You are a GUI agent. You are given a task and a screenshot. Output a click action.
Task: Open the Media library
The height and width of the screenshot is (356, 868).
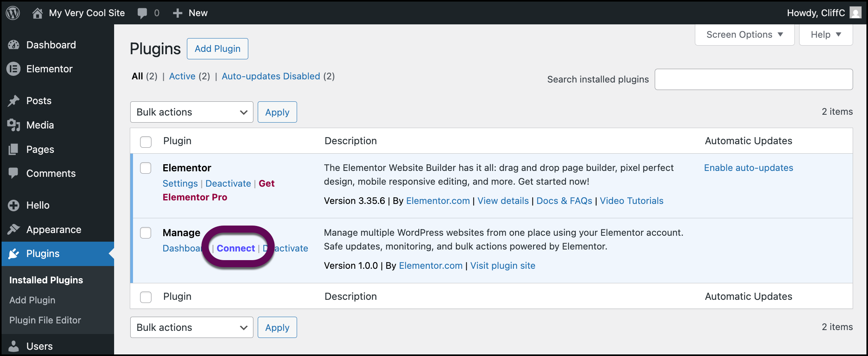(40, 125)
